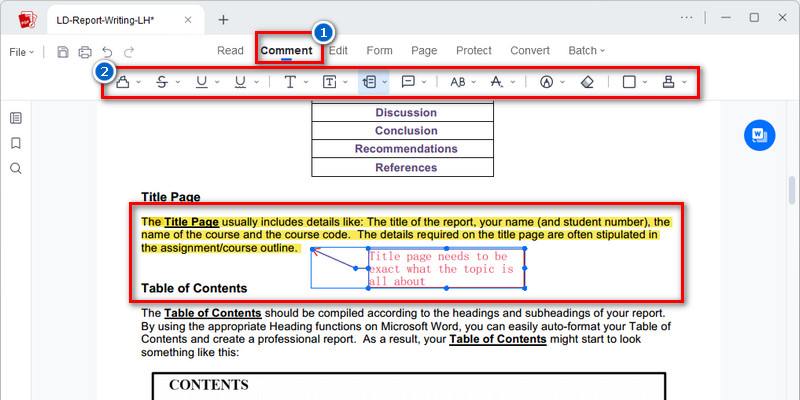Select the Replace Text (AB) tool
The width and height of the screenshot is (800, 400).
click(458, 82)
